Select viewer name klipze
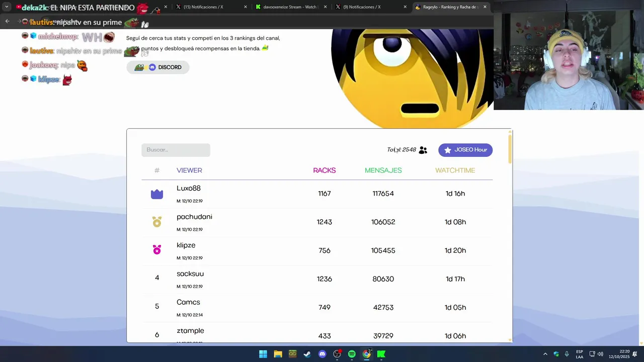The width and height of the screenshot is (644, 362). pos(186,245)
